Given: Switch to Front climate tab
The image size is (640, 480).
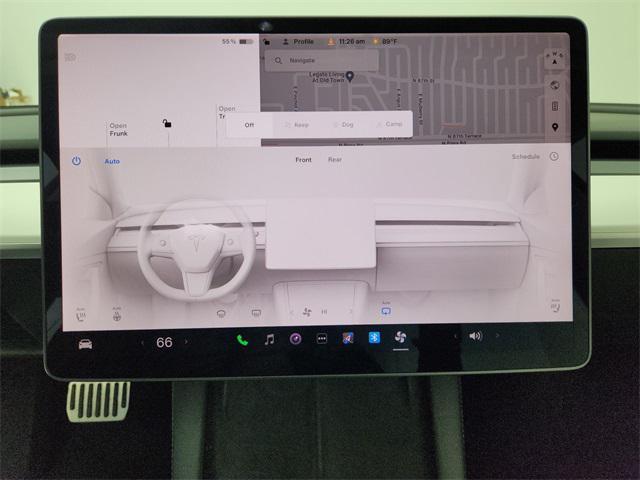Looking at the screenshot, I should [x=303, y=160].
